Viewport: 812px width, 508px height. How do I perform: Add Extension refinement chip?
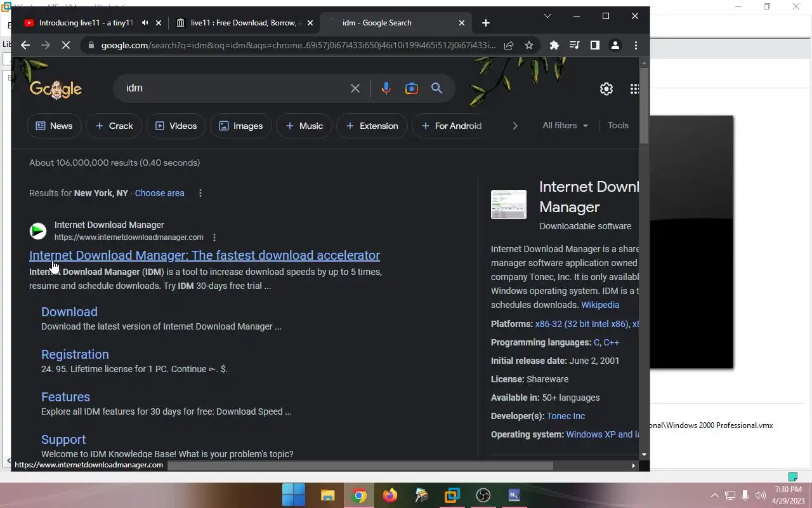pyautogui.click(x=372, y=126)
